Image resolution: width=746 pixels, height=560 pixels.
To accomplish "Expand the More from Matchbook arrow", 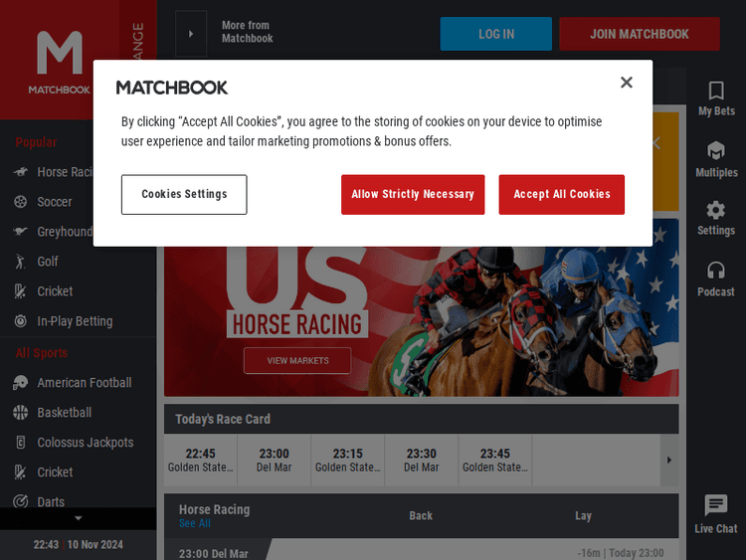I will point(191,34).
